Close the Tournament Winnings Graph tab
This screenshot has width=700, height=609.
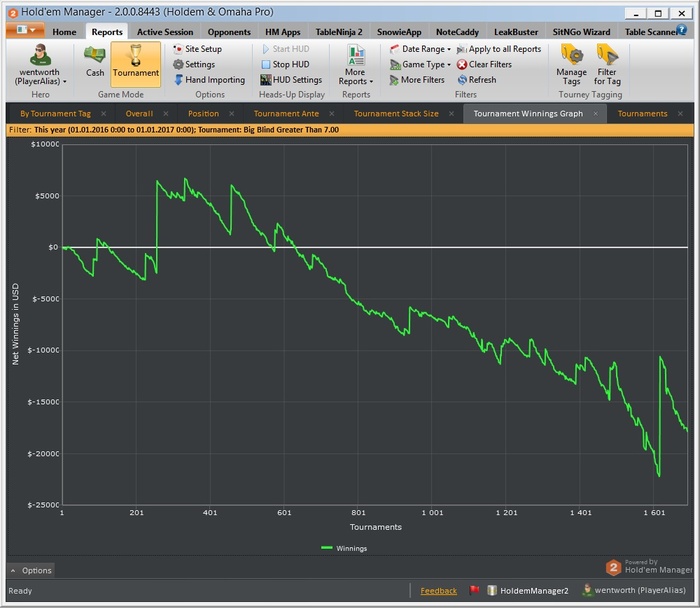pyautogui.click(x=596, y=114)
